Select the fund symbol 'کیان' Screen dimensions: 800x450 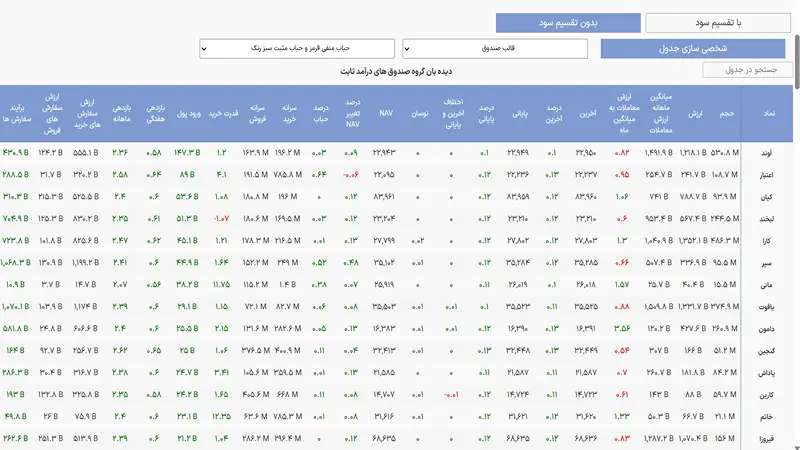click(x=766, y=197)
